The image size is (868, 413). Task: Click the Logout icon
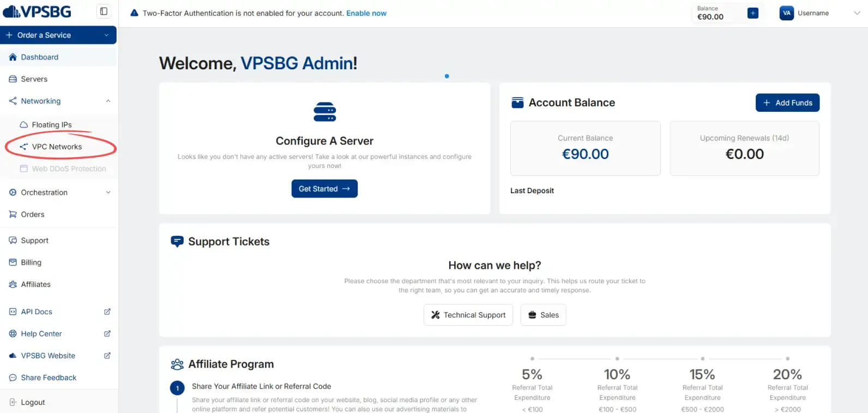(x=12, y=402)
